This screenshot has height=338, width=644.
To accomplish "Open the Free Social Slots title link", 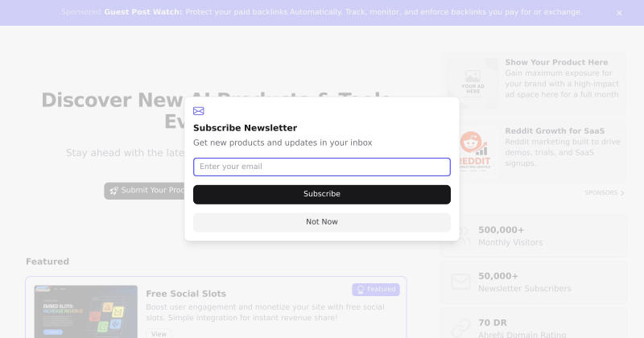I will (x=186, y=294).
